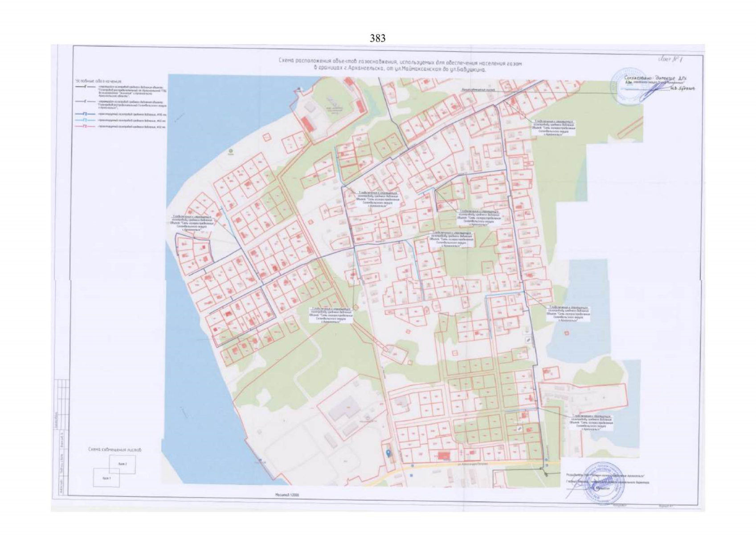Click the blue location pin marker
The image size is (756, 535).
(x=388, y=453)
